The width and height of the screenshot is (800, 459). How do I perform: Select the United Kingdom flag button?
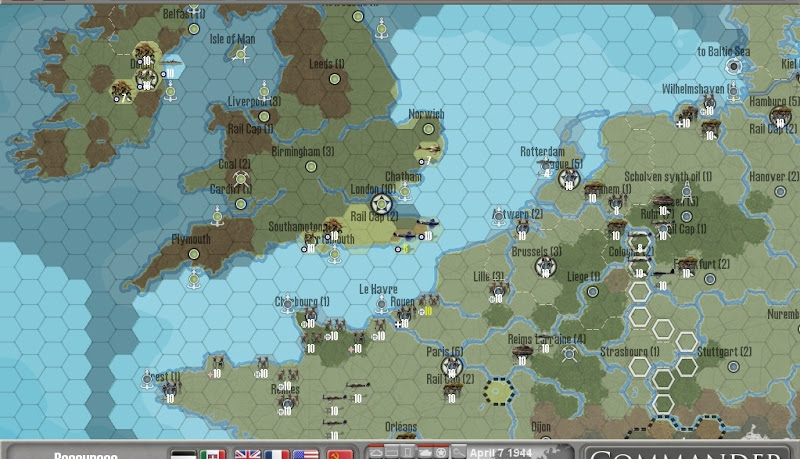[x=247, y=454]
